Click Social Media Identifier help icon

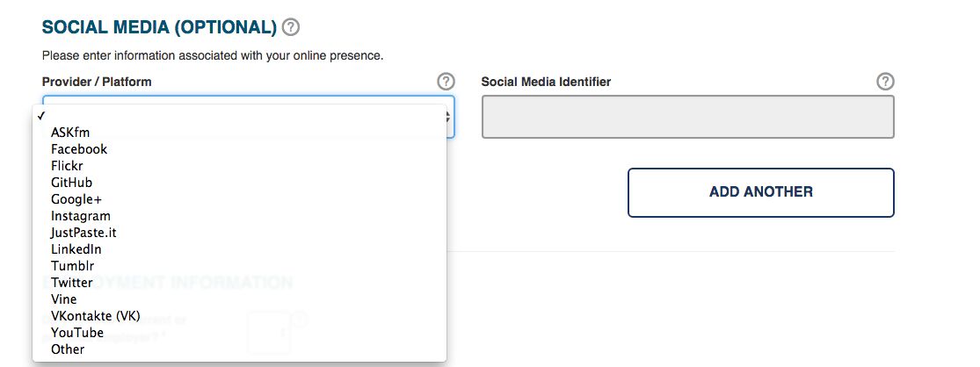click(x=885, y=82)
